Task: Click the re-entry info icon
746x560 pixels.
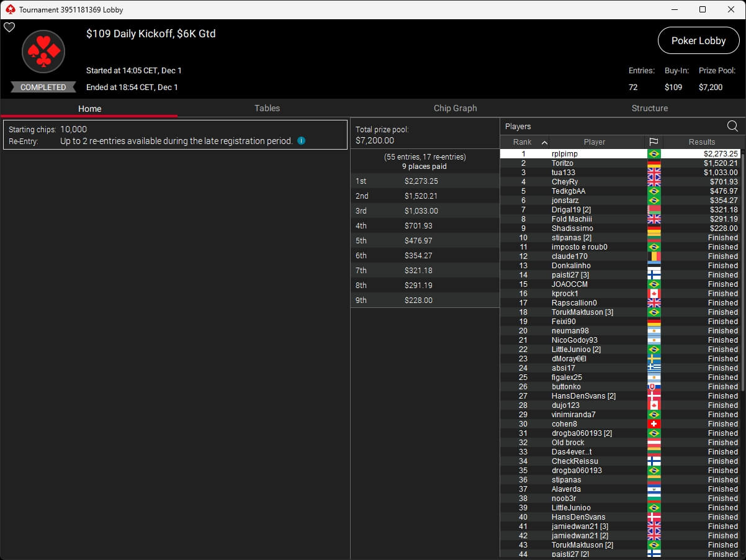Action: click(301, 141)
